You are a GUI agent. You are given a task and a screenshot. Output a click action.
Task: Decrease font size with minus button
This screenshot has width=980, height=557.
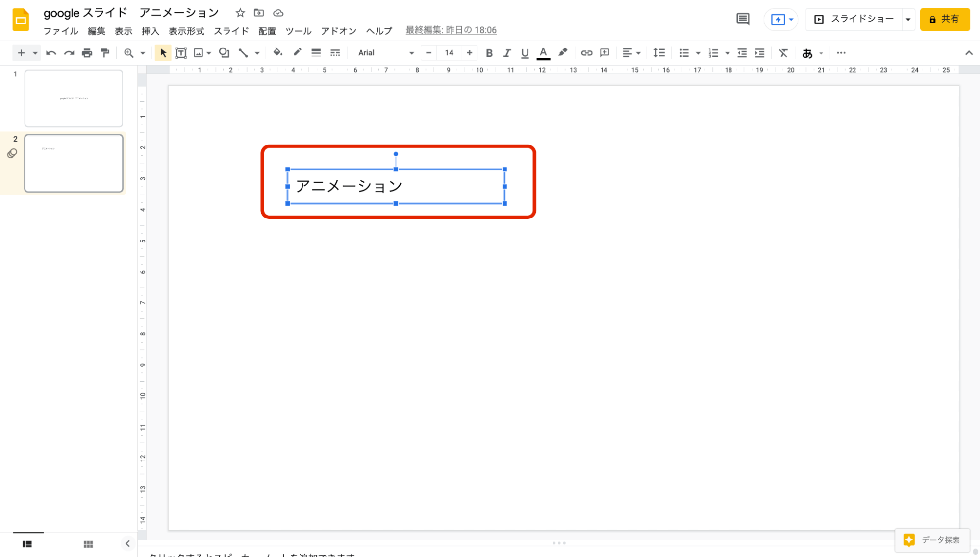tap(429, 53)
